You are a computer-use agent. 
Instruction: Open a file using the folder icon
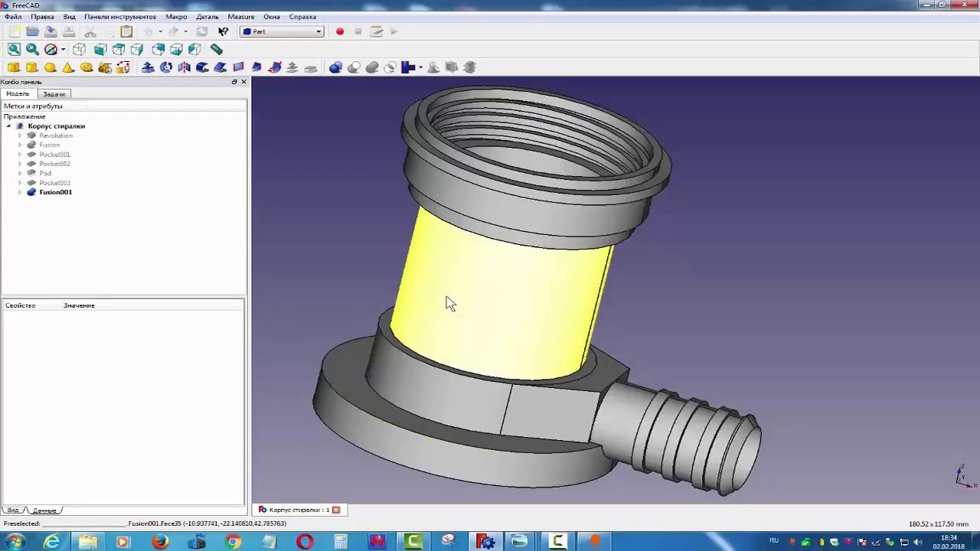32,31
